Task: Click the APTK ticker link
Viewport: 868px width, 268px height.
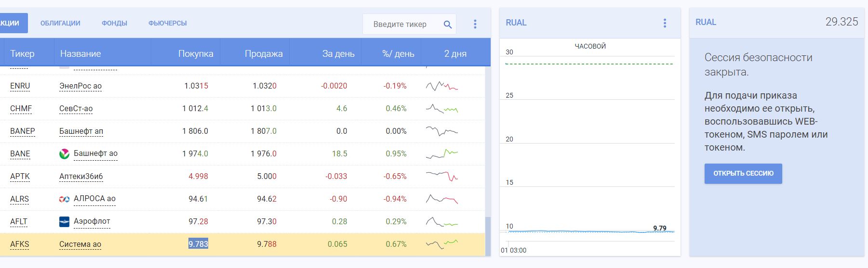Action: (20, 177)
